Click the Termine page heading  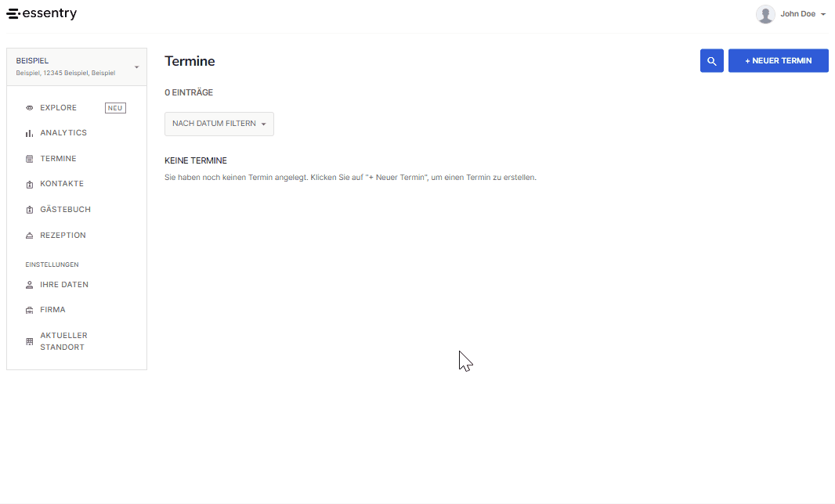pyautogui.click(x=190, y=61)
